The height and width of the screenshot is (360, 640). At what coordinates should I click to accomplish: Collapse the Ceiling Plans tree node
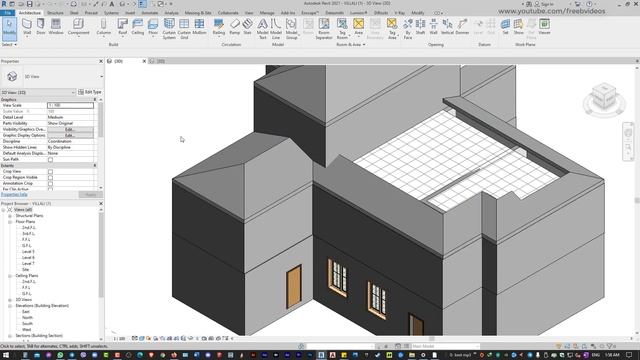(10, 276)
